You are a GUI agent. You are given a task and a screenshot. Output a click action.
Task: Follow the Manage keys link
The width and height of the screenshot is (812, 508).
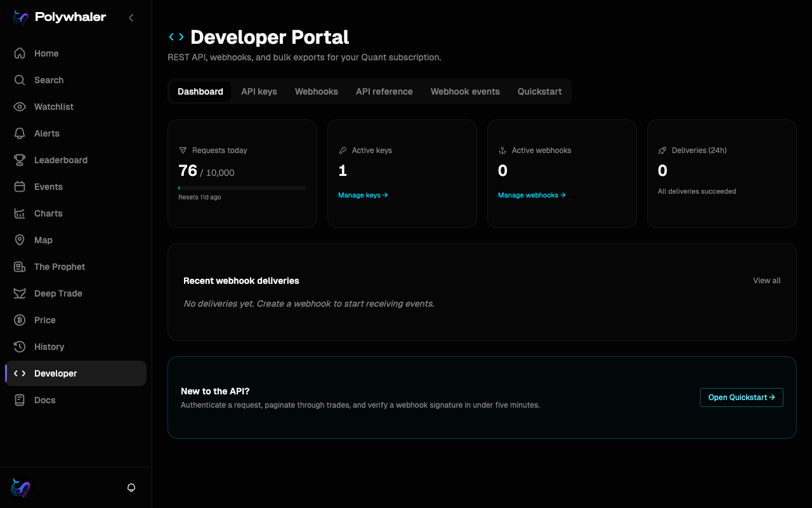click(363, 195)
